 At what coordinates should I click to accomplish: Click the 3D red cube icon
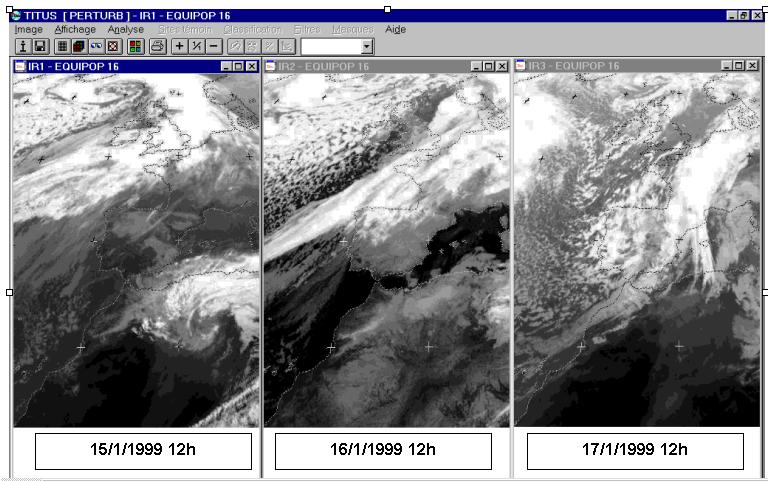point(79,46)
